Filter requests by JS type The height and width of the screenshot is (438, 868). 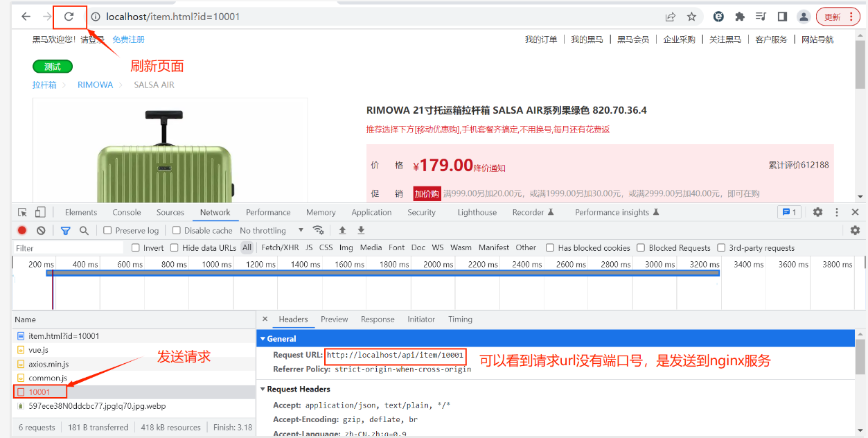[x=309, y=247]
